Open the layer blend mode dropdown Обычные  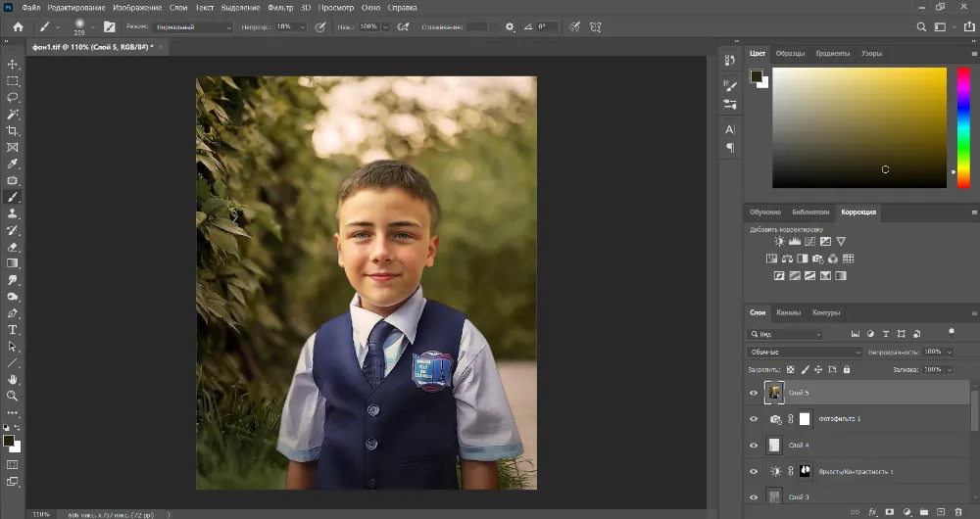point(804,352)
